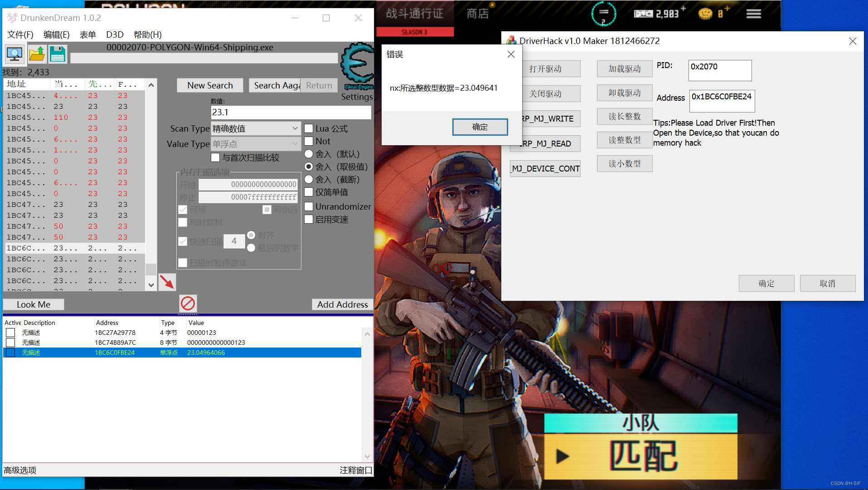Image resolution: width=868 pixels, height=490 pixels.
Task: Toggle the 仅简单值 checkbox
Action: click(x=309, y=192)
